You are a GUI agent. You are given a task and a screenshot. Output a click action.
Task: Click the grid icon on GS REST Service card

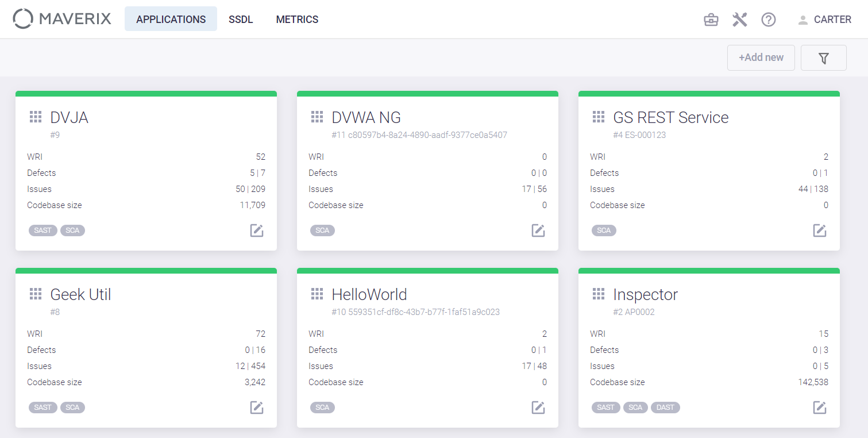coord(599,117)
